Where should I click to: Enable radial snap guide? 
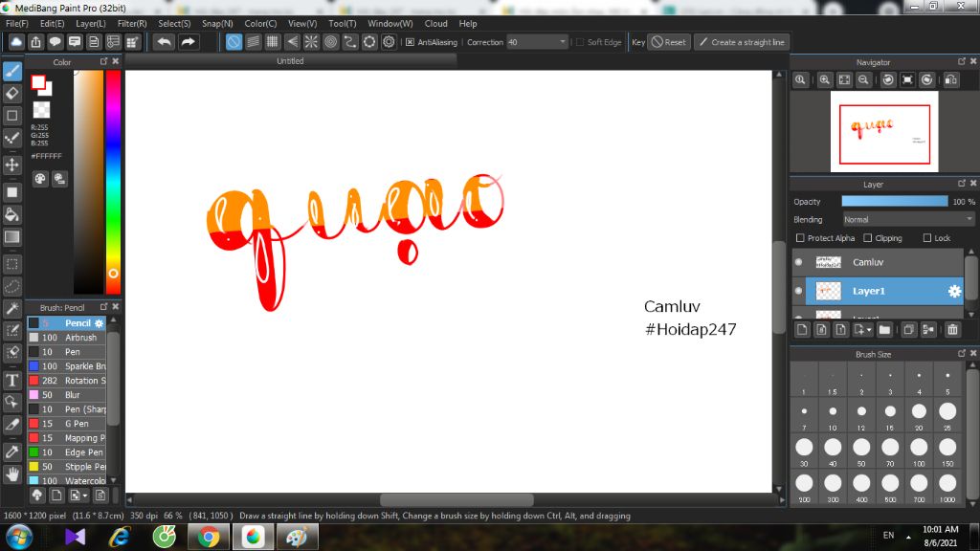coord(311,42)
